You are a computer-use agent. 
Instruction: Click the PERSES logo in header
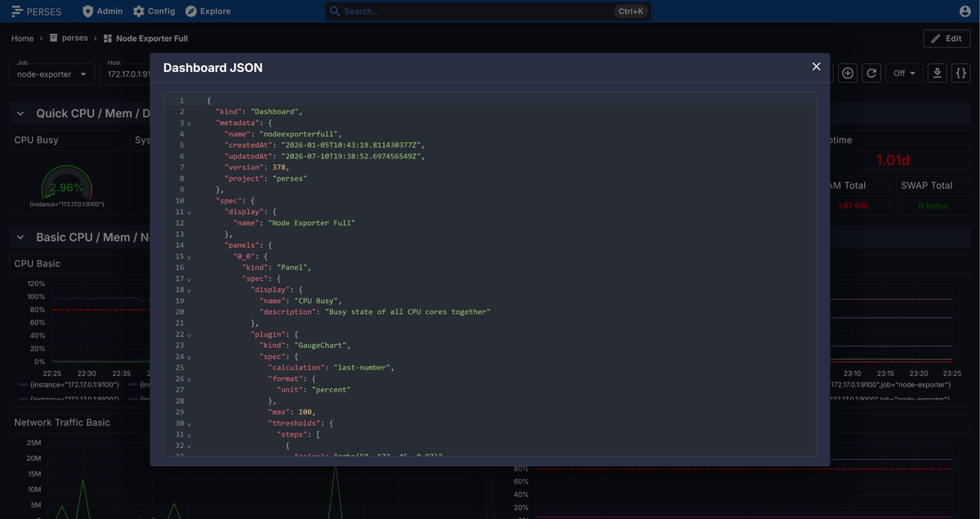click(x=36, y=11)
